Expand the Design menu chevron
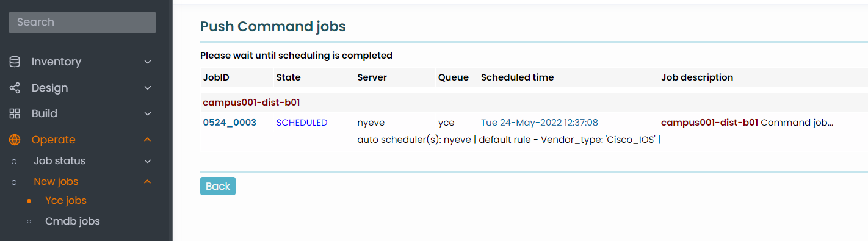This screenshot has height=241, width=868. pos(147,88)
